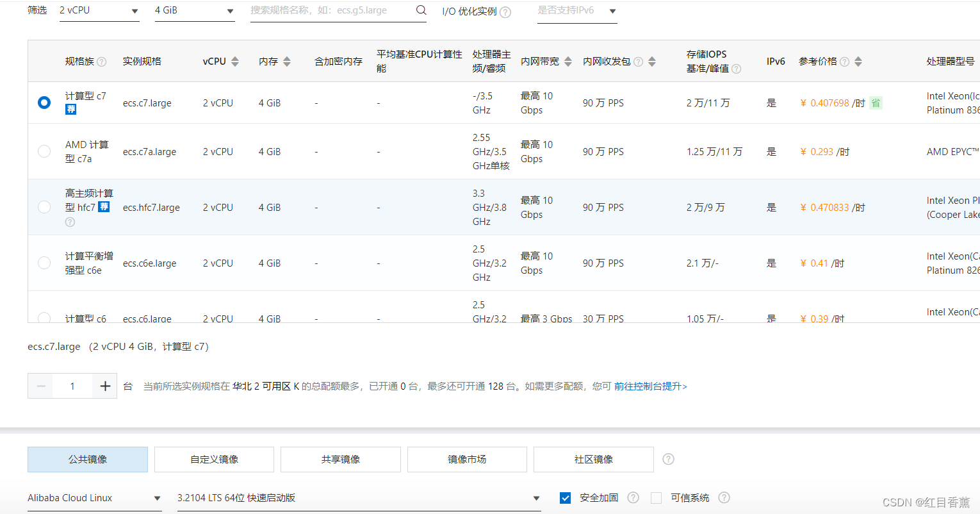
Task: Sort table by 内网带宽 column
Action: pos(568,62)
